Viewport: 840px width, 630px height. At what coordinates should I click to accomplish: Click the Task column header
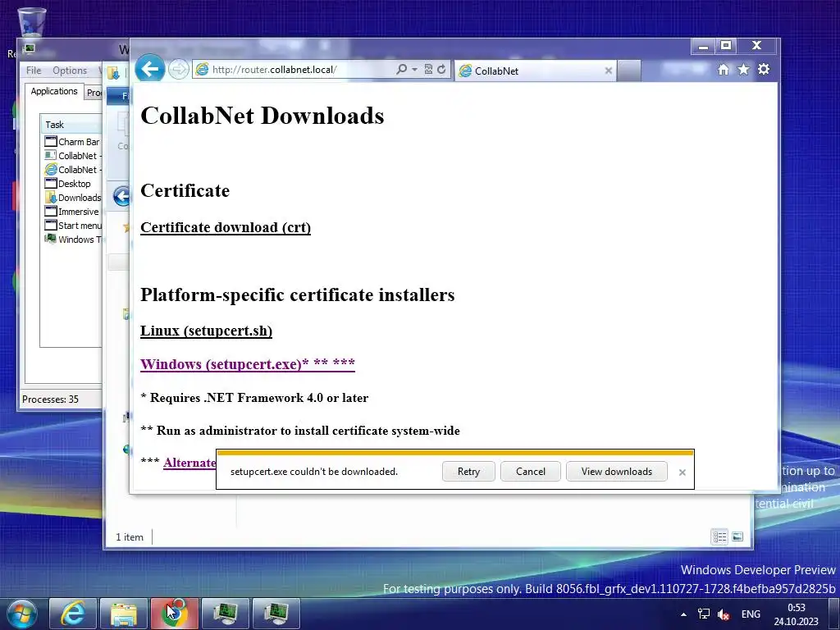(71, 125)
